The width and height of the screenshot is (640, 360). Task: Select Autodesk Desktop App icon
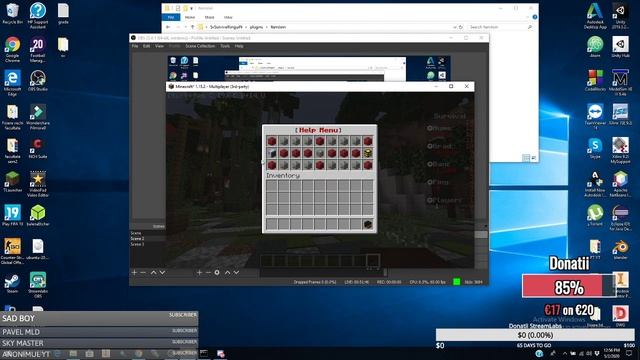tap(595, 16)
